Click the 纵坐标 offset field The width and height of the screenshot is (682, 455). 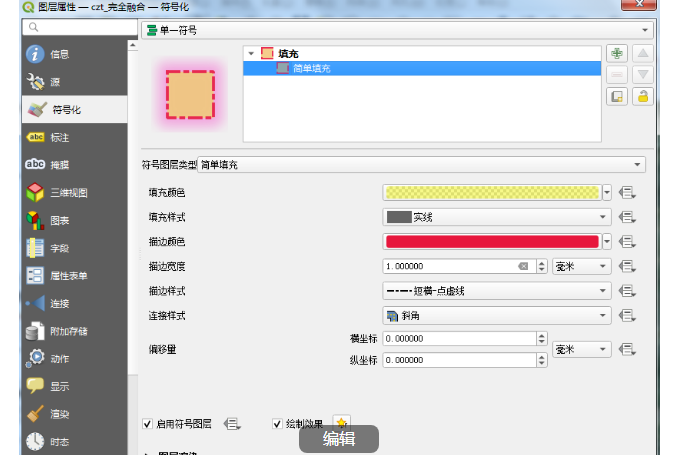click(459, 360)
